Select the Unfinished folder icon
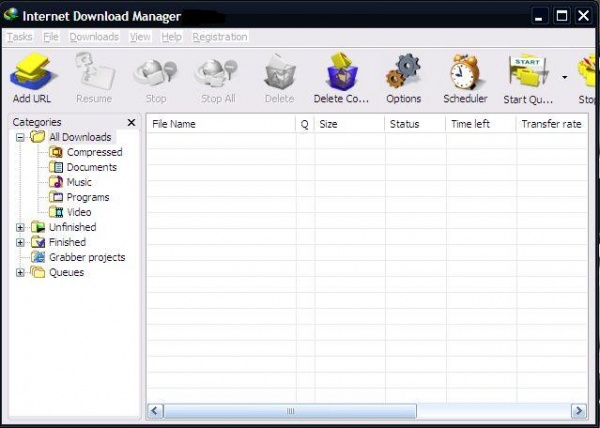The width and height of the screenshot is (600, 428). [38, 227]
